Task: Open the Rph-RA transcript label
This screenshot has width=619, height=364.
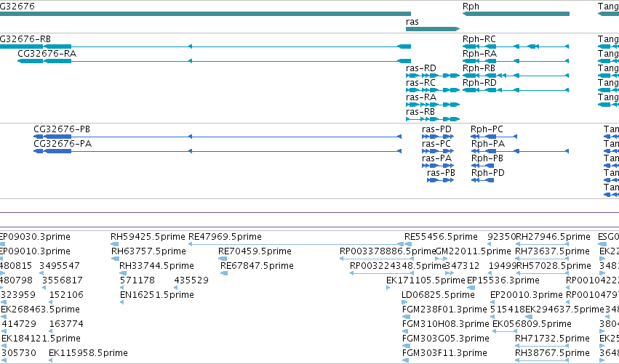Action: tap(479, 54)
